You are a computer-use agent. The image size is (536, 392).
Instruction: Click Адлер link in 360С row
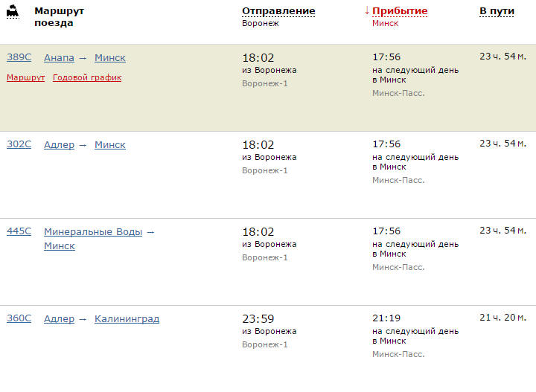[x=59, y=319]
